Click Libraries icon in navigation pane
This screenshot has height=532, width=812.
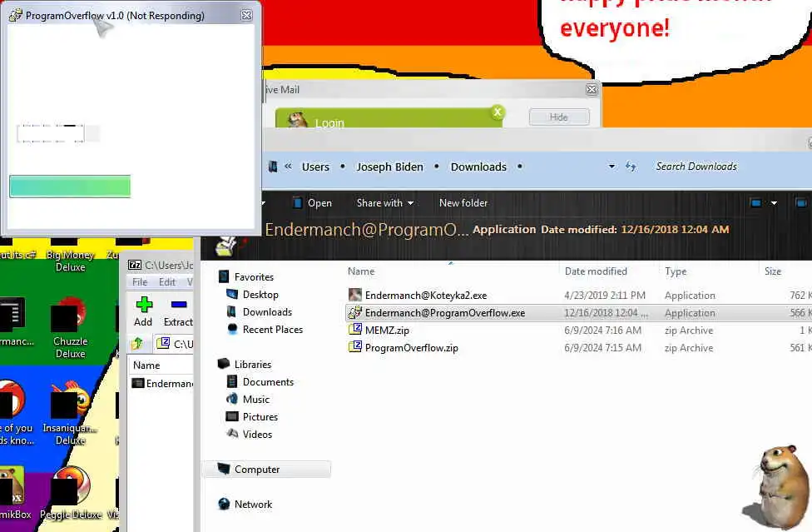coord(224,364)
